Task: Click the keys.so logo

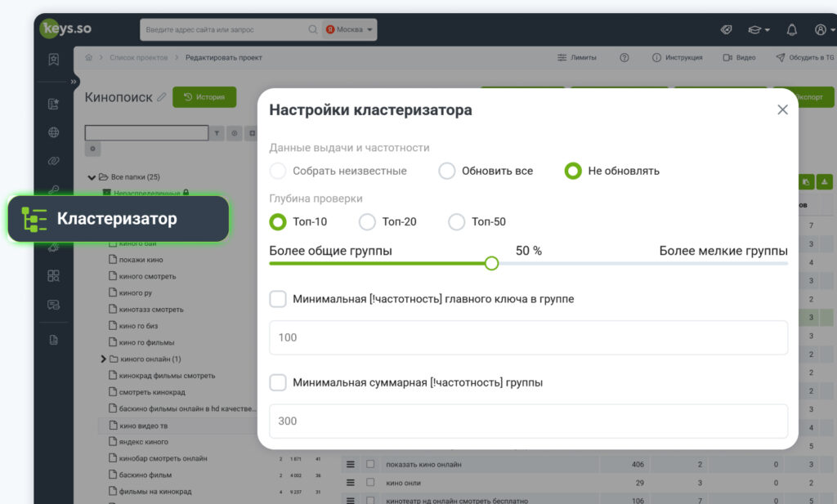Action: (66, 29)
